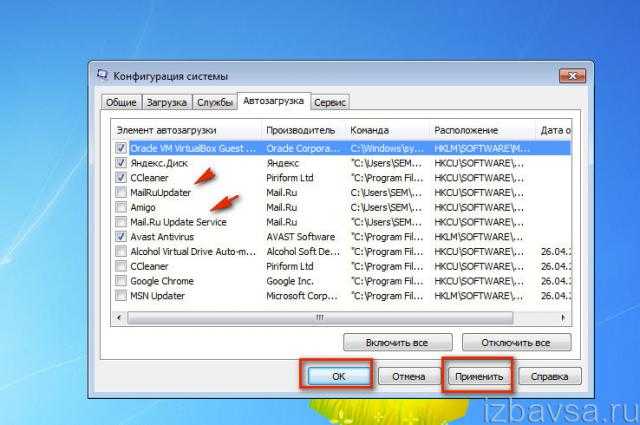Click the horizontal scrollbar right arrow
Image resolution: width=640 pixels, height=425 pixels.
tap(563, 317)
